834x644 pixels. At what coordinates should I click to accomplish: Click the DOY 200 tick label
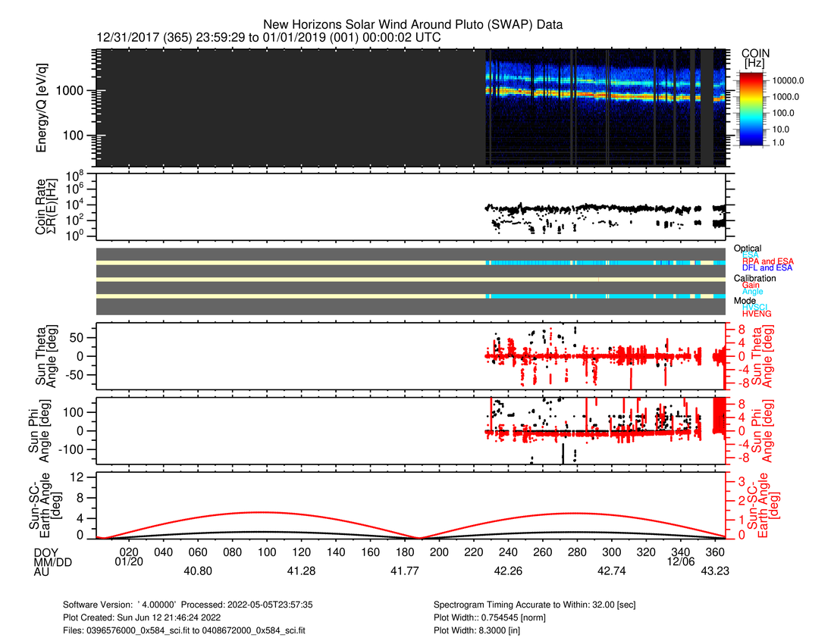(439, 551)
